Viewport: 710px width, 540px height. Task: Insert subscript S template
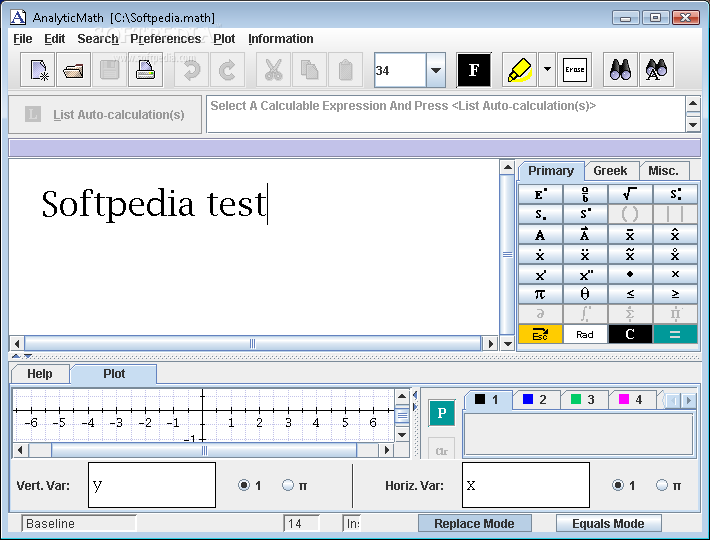540,214
